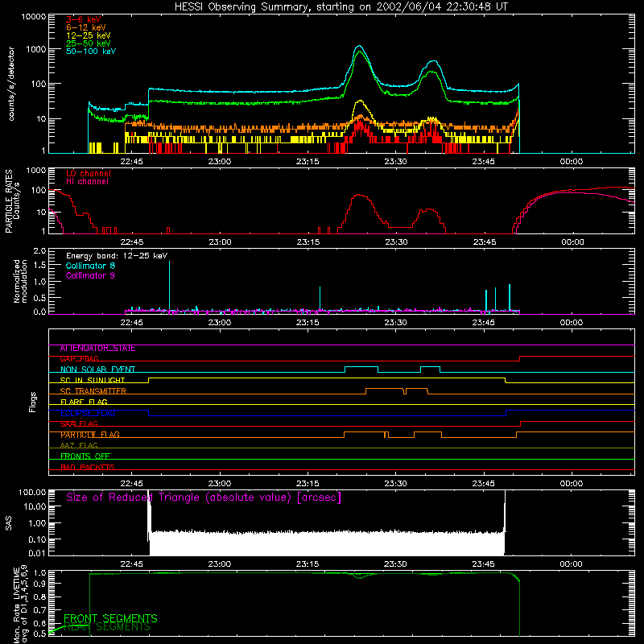This screenshot has height=644, width=644.
Task: Select the '6-12 keV' legend label
Action: pos(86,27)
